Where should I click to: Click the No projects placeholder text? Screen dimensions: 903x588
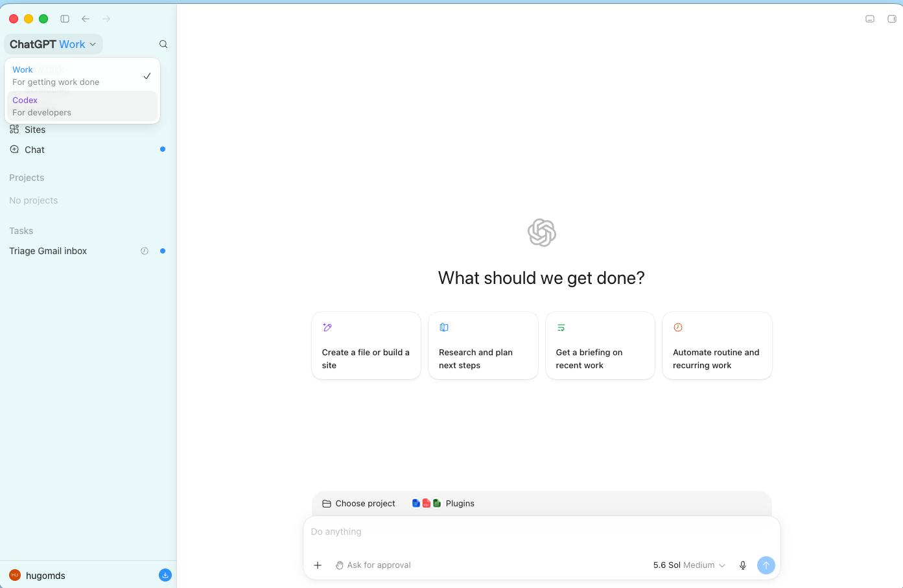[34, 200]
